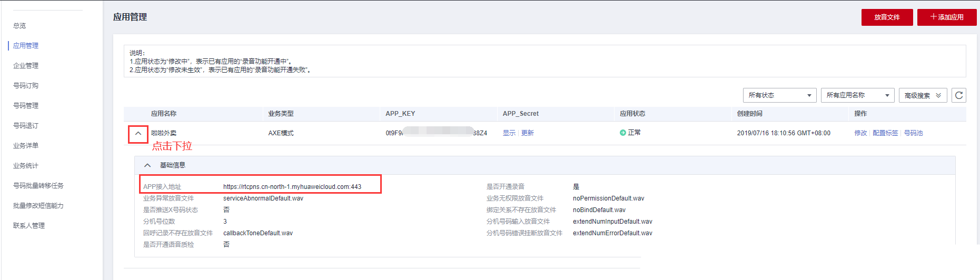
Task: Expand the 高级搜索 advanced search
Action: (x=923, y=95)
